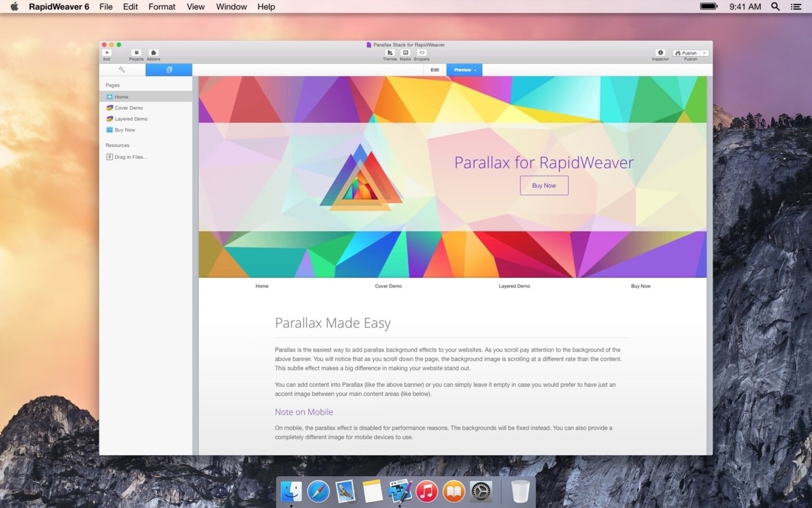
Task: Select Layered Demo page in sidebar
Action: [131, 119]
